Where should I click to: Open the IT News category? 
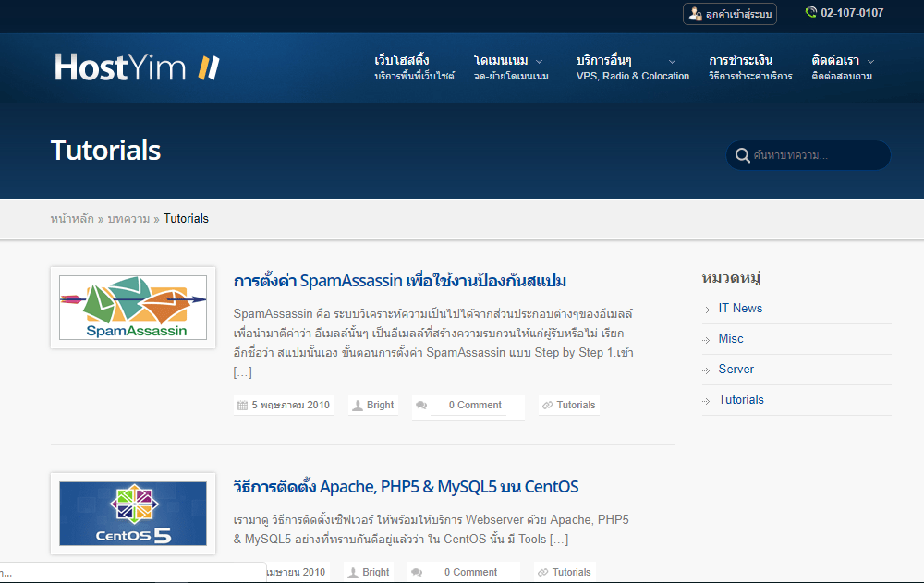(x=740, y=309)
